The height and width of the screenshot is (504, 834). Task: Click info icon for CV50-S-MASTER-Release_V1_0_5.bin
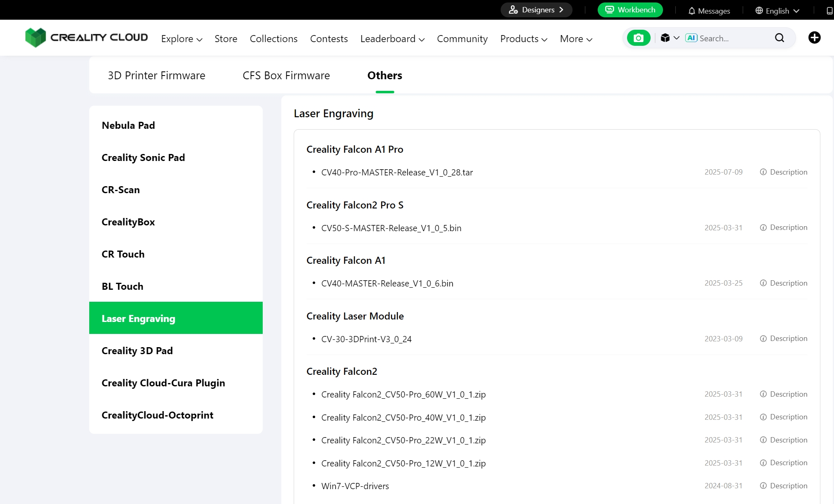click(763, 228)
